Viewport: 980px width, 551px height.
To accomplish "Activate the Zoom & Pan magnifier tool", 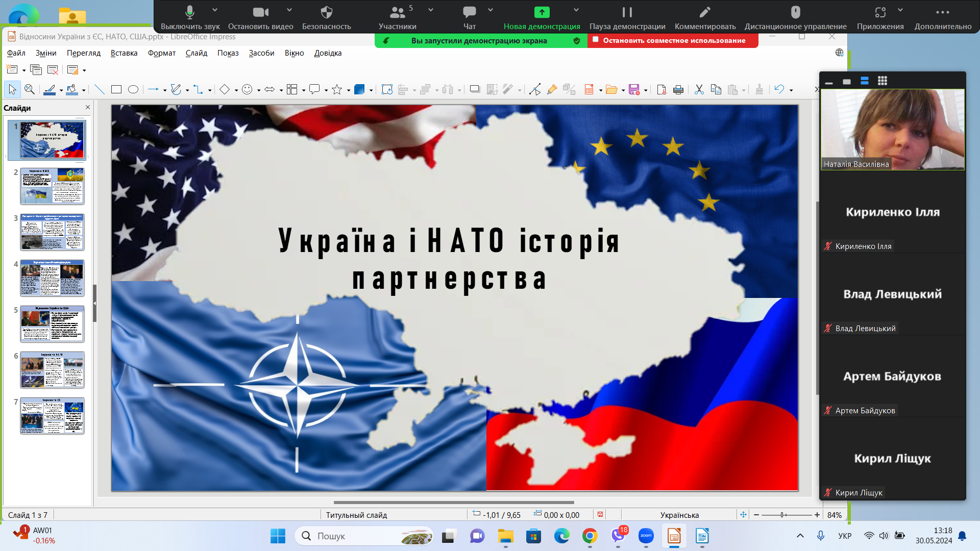I will [30, 90].
